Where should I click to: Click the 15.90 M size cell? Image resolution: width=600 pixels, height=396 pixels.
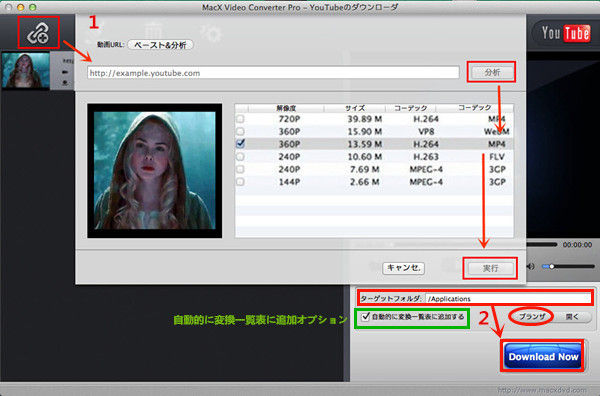[x=365, y=132]
